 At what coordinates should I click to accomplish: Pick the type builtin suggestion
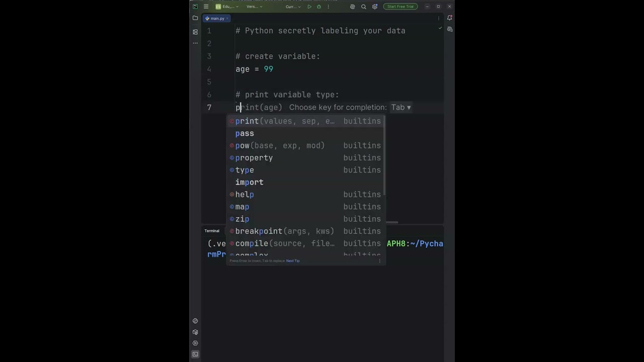[306, 170]
